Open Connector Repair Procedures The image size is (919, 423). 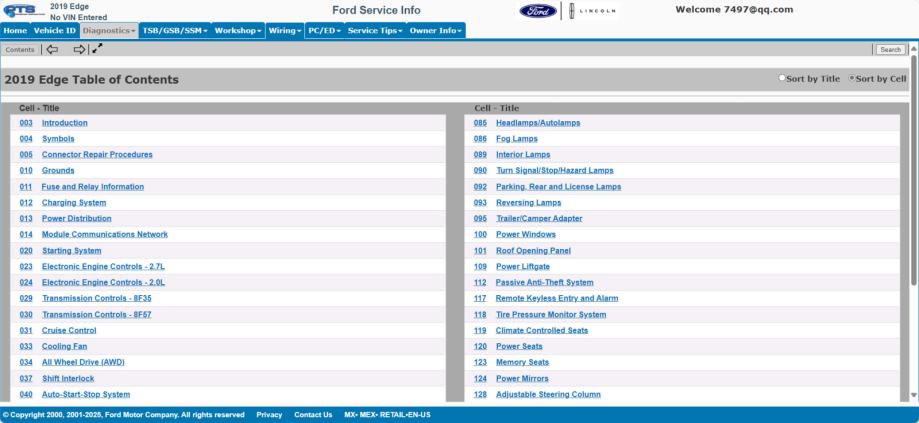coord(97,155)
